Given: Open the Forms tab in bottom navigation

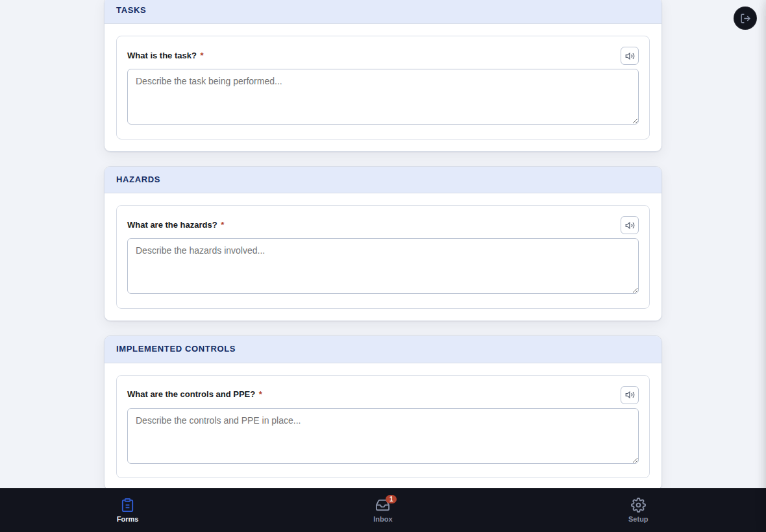Looking at the screenshot, I should pos(127,510).
